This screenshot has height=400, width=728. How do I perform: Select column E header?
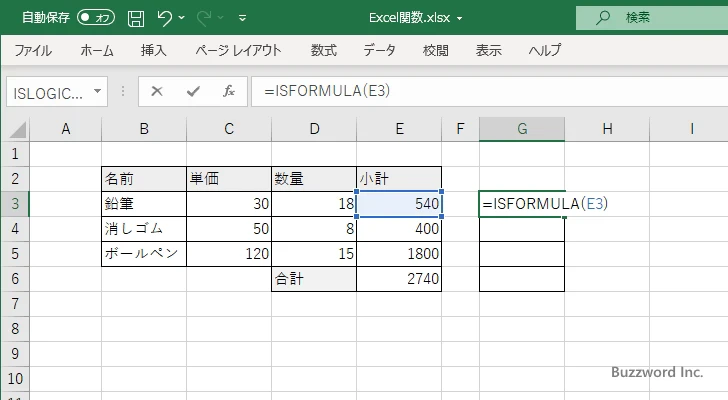pos(399,129)
